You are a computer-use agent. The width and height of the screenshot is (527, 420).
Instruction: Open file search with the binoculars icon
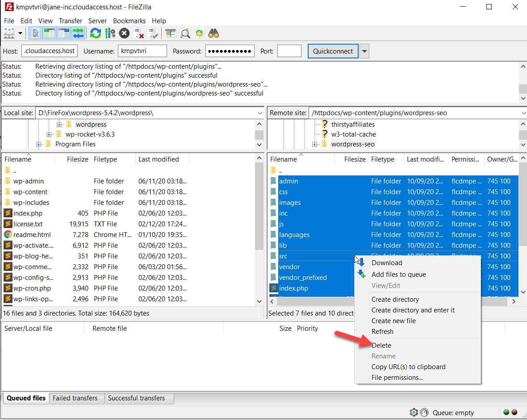(x=214, y=33)
